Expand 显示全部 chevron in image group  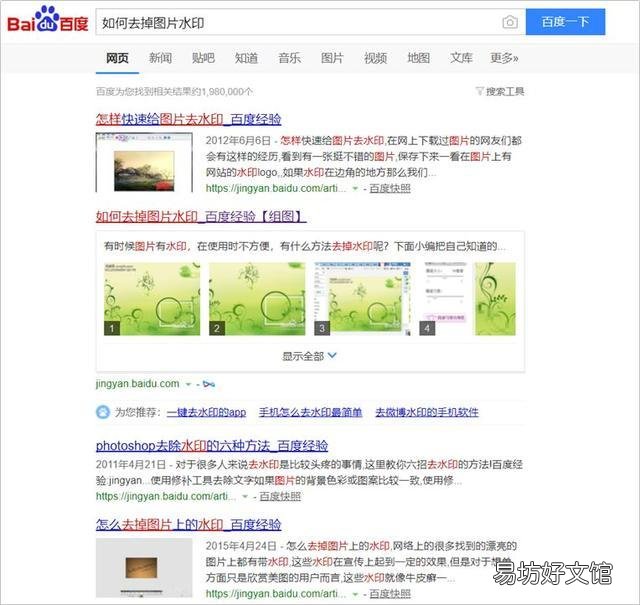332,356
